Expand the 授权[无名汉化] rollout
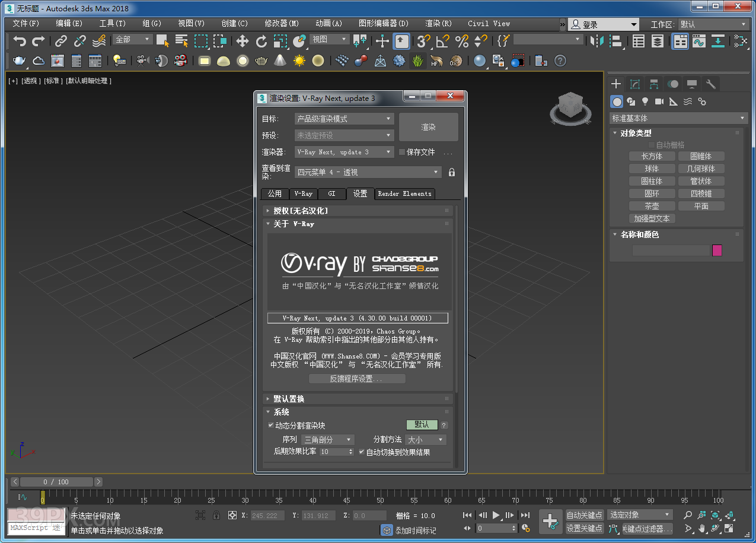Screen dimensions: 756x543 coord(358,211)
